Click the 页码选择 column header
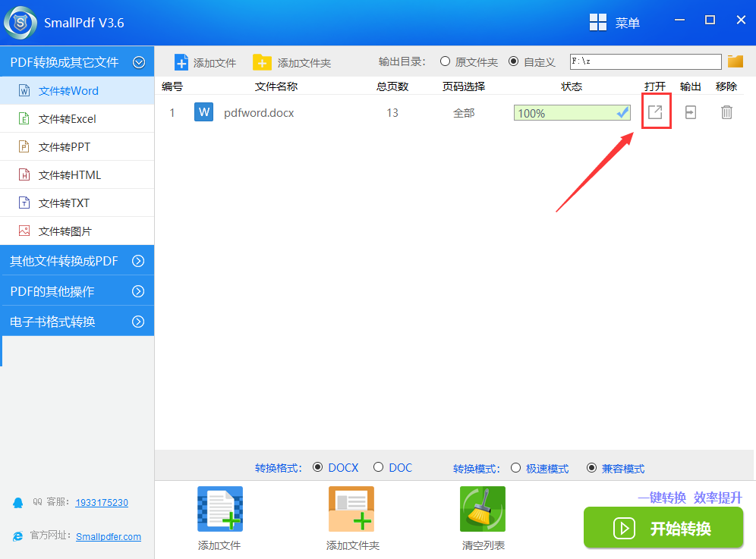 tap(464, 86)
